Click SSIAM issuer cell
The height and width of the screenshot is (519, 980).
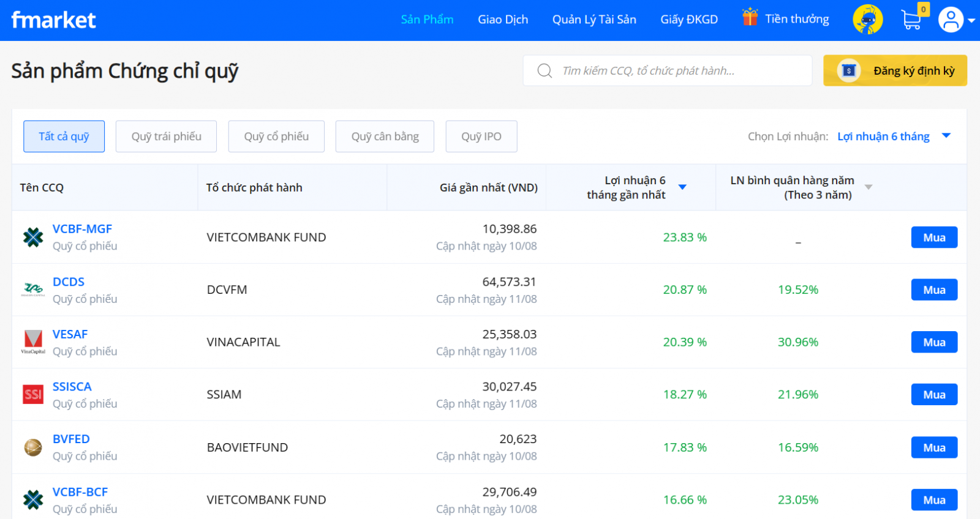[224, 395]
